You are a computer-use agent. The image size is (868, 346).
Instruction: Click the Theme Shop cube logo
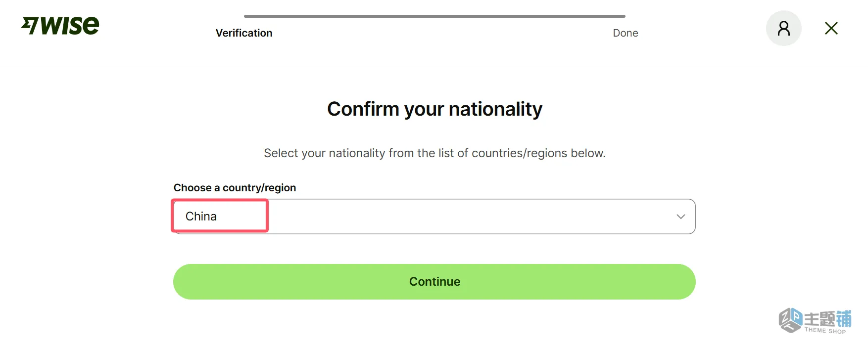tap(790, 320)
